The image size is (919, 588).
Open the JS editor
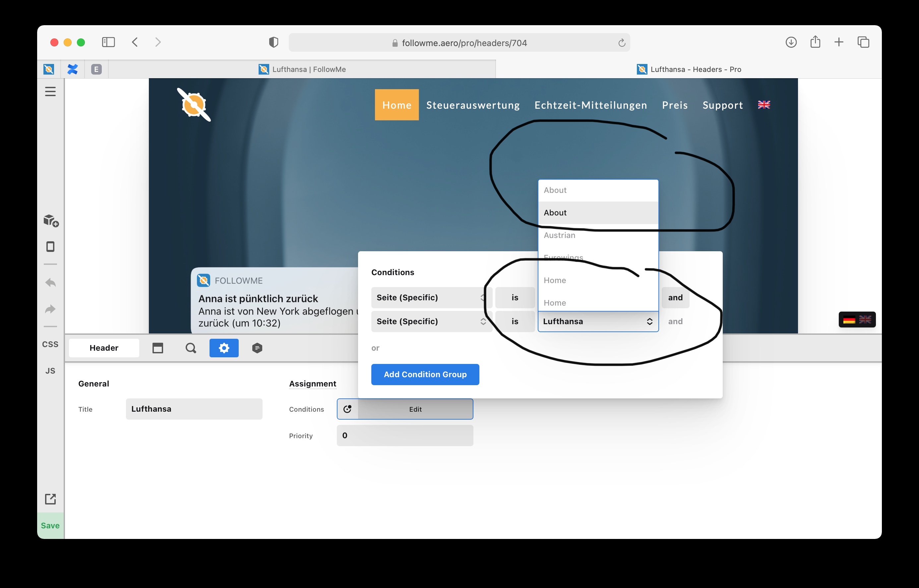click(50, 371)
